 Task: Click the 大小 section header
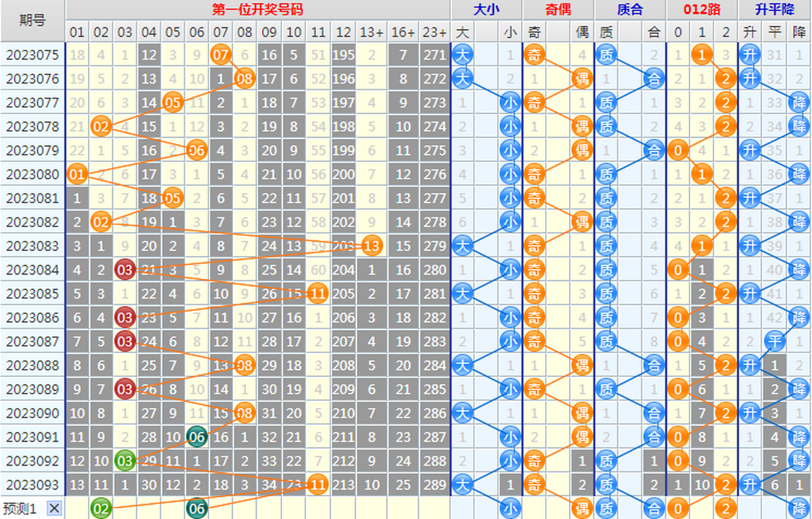(486, 10)
